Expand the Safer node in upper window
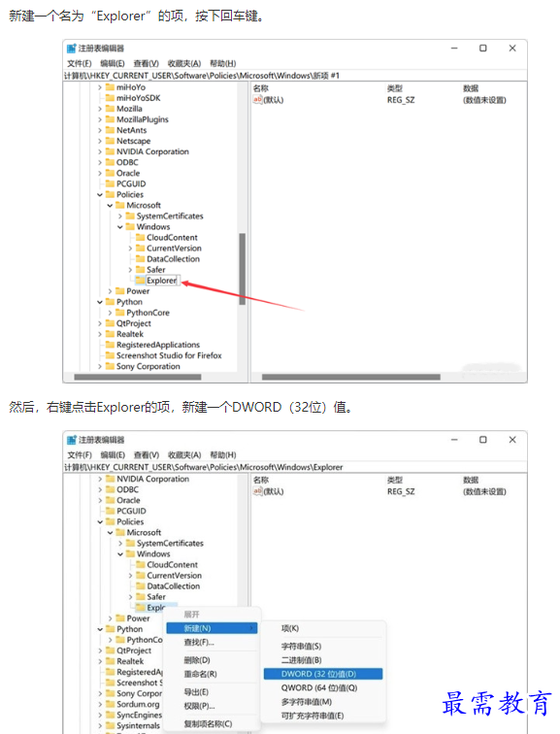The width and height of the screenshot is (560, 734). 130,270
